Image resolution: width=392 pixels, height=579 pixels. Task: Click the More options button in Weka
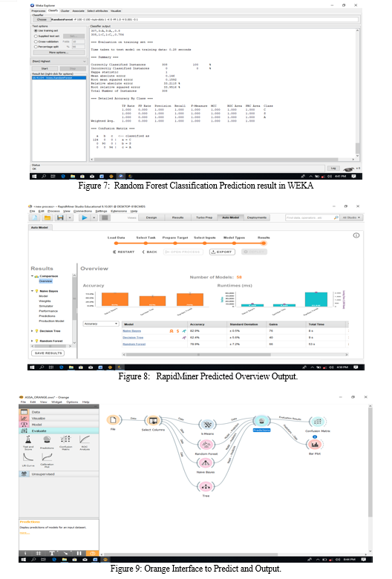(x=59, y=53)
